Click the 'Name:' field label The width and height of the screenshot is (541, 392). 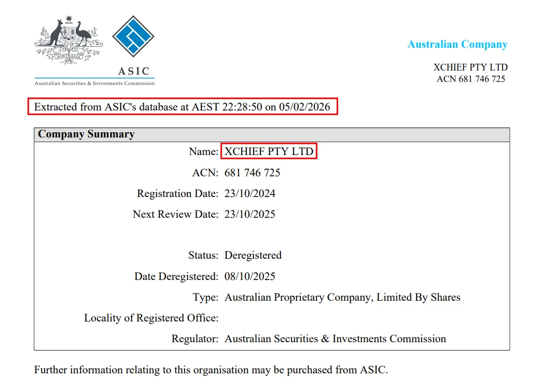203,151
